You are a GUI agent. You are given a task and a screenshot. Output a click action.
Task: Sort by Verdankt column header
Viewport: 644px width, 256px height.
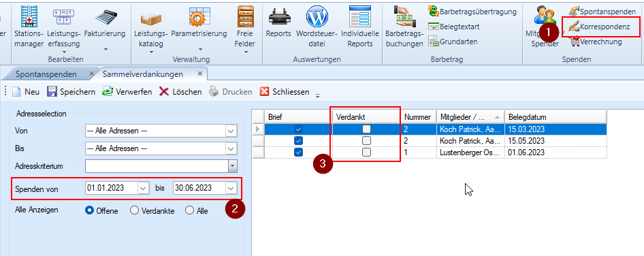pos(366,116)
